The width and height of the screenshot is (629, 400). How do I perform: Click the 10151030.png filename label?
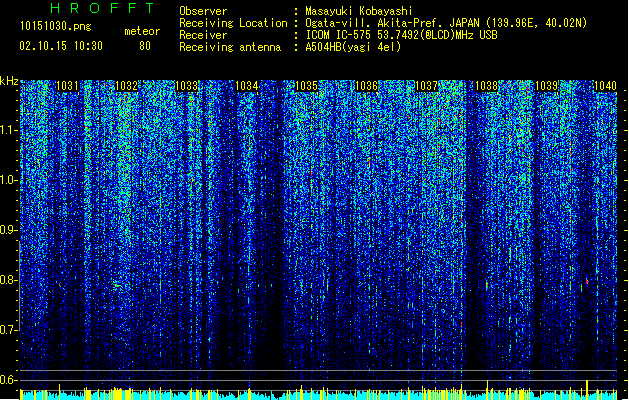(x=55, y=26)
